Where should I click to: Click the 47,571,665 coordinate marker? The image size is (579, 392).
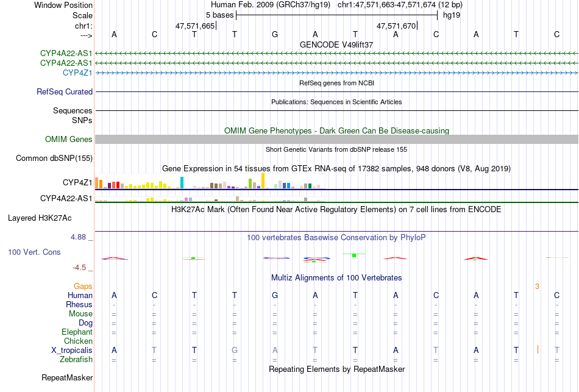click(195, 26)
